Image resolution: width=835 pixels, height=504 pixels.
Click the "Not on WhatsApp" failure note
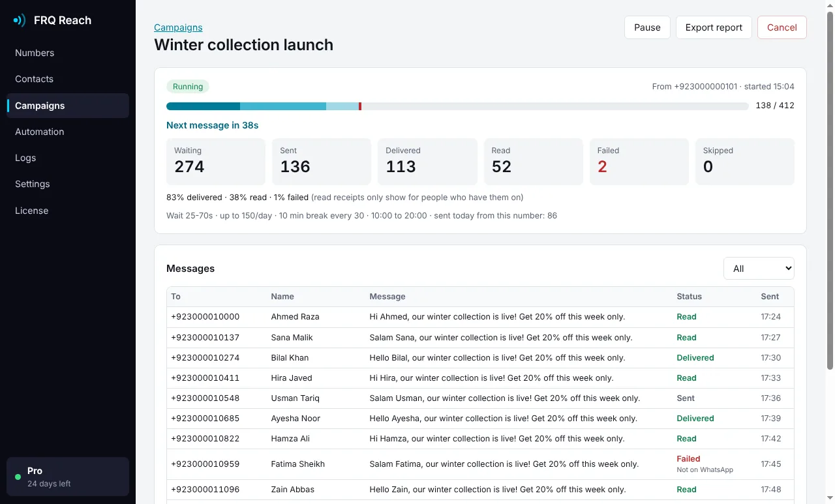click(705, 470)
